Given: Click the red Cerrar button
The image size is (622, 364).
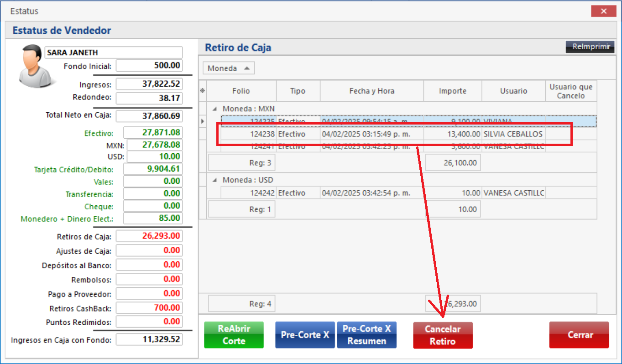Looking at the screenshot, I should click(579, 335).
